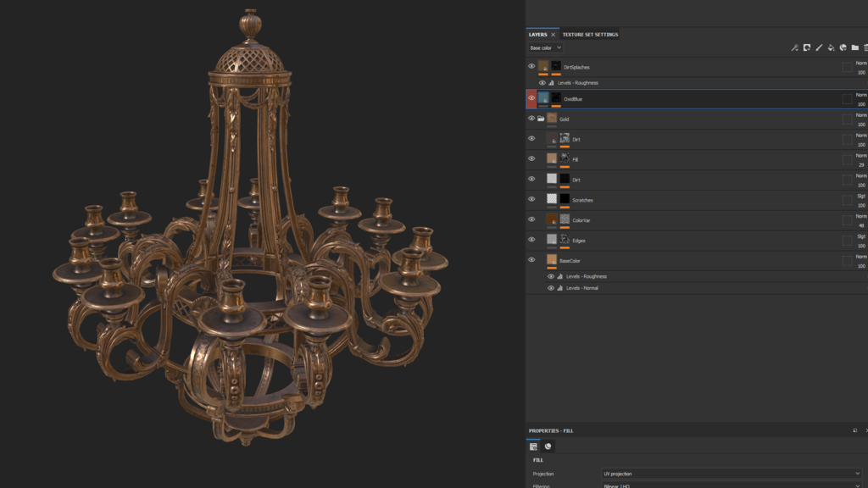
Task: Click the delete layer trash icon
Action: pyautogui.click(x=865, y=48)
